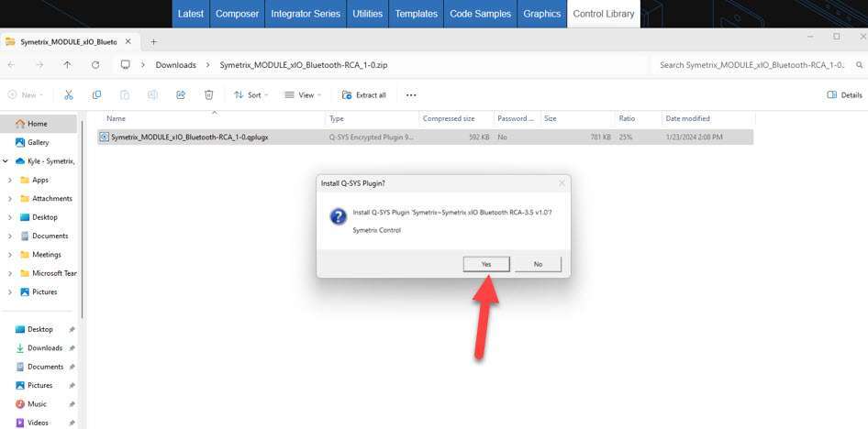Open Gallery in navigation pane
The width and height of the screenshot is (868, 429).
39,143
